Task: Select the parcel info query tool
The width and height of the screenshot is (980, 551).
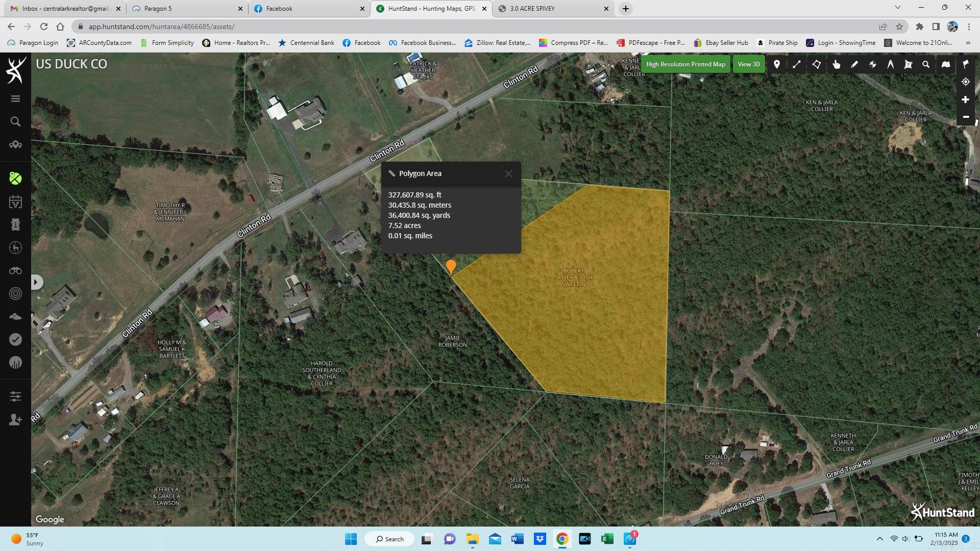Action: click(x=908, y=64)
